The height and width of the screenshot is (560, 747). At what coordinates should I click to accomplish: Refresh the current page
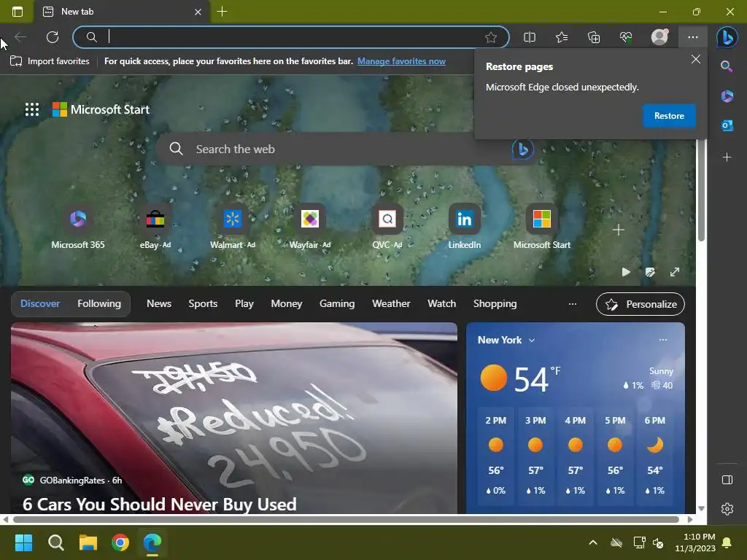53,37
